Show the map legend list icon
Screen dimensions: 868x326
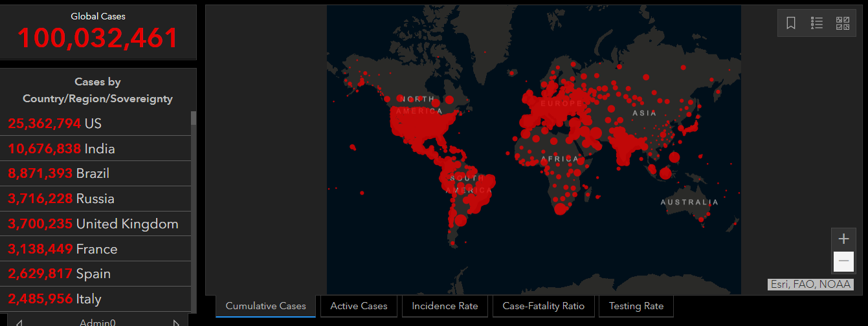(817, 23)
